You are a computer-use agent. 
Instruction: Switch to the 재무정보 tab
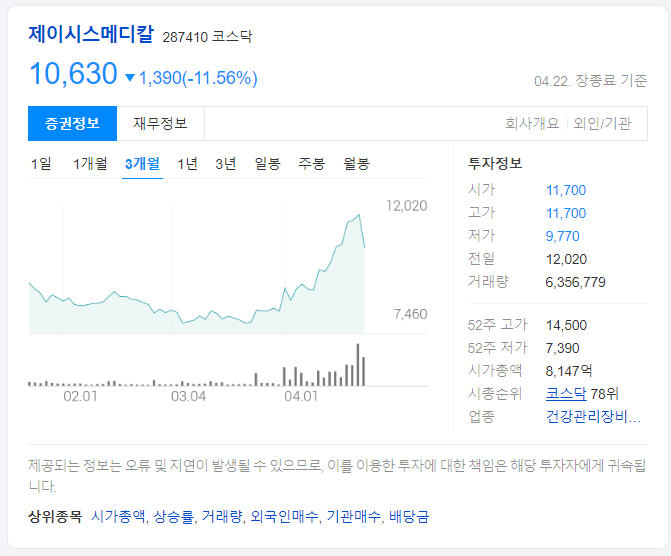click(x=160, y=123)
